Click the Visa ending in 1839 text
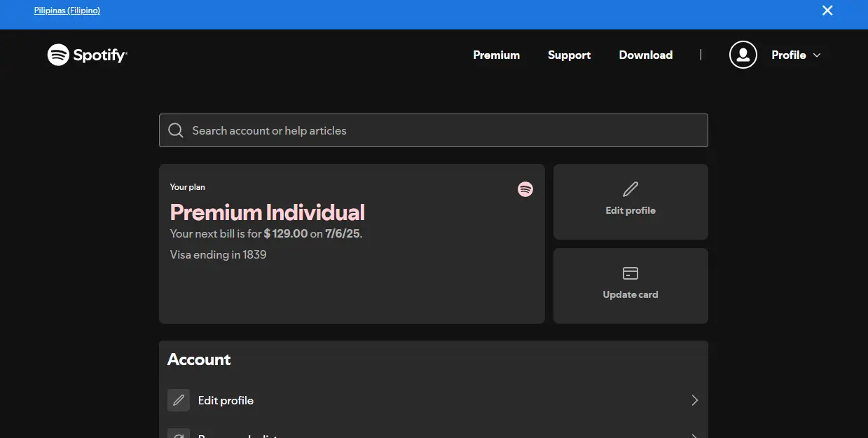Viewport: 868px width, 438px height. pyautogui.click(x=218, y=254)
